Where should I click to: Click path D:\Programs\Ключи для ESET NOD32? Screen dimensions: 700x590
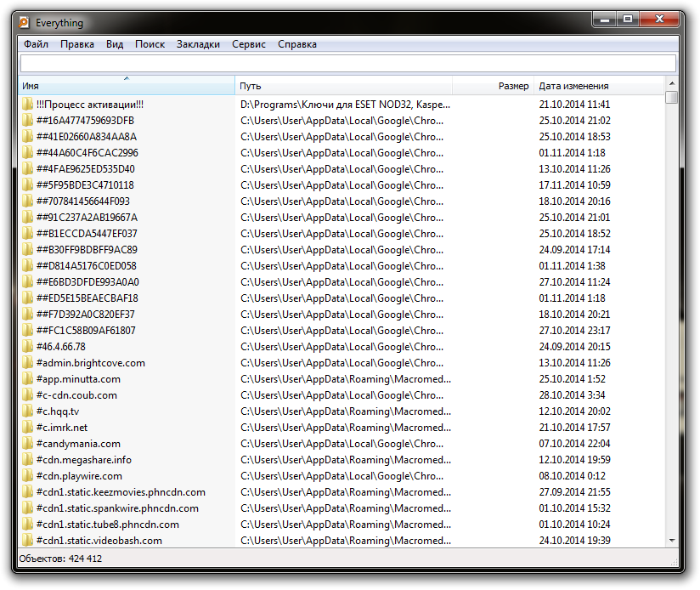(x=345, y=105)
